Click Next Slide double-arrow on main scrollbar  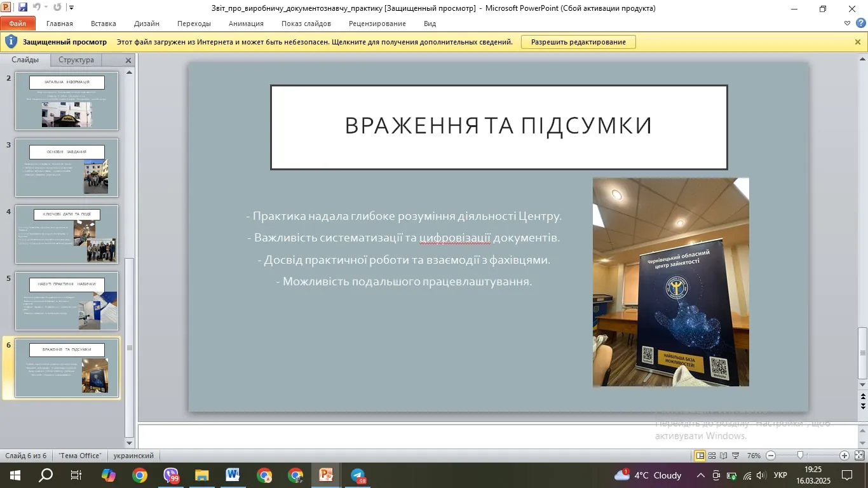point(862,405)
